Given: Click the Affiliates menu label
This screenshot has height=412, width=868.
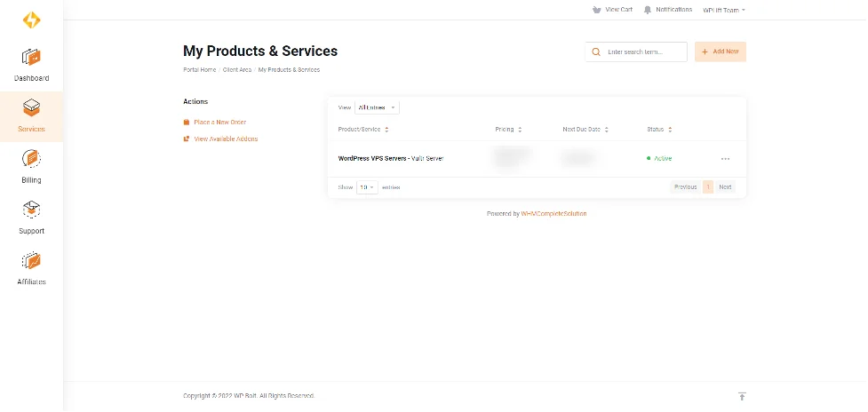Looking at the screenshot, I should 32,282.
